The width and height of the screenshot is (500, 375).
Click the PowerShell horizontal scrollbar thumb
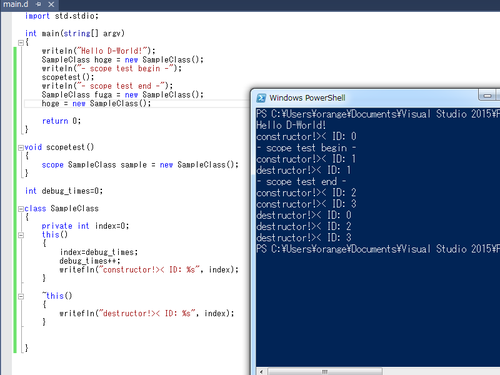(325, 371)
